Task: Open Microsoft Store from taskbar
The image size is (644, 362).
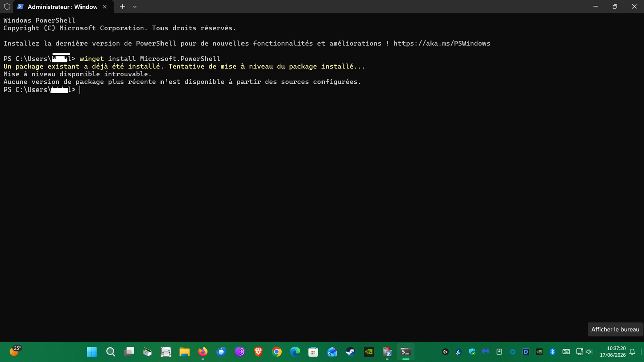Action: pos(313,352)
